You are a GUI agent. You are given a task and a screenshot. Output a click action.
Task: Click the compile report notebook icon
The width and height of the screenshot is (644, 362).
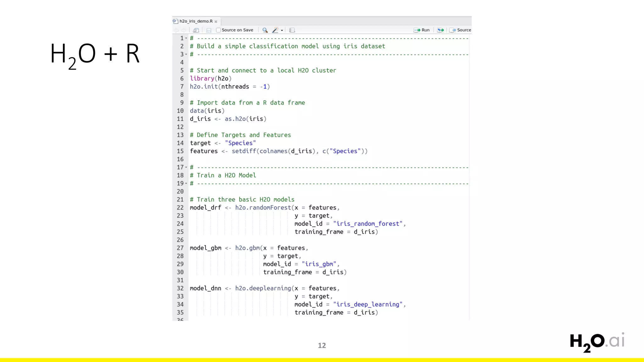pos(292,30)
